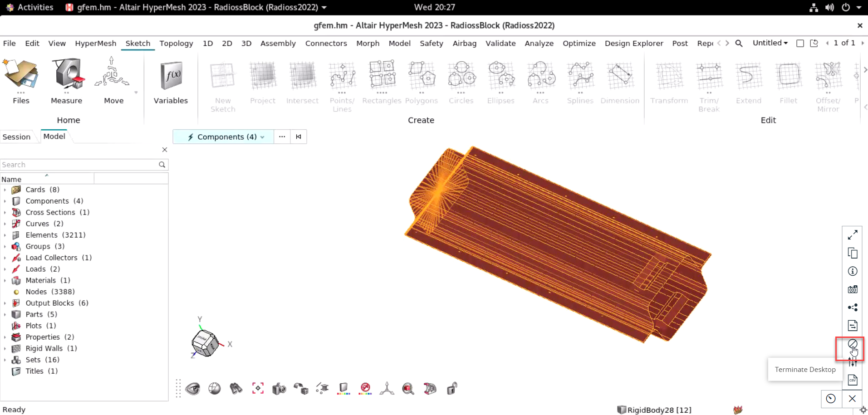Click the square page layout icon near Untitled
Image resolution: width=868 pixels, height=415 pixels.
(800, 43)
